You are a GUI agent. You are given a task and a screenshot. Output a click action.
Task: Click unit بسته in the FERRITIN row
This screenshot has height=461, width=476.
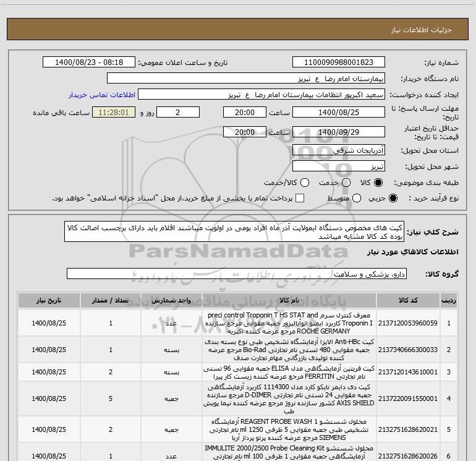[x=171, y=373]
